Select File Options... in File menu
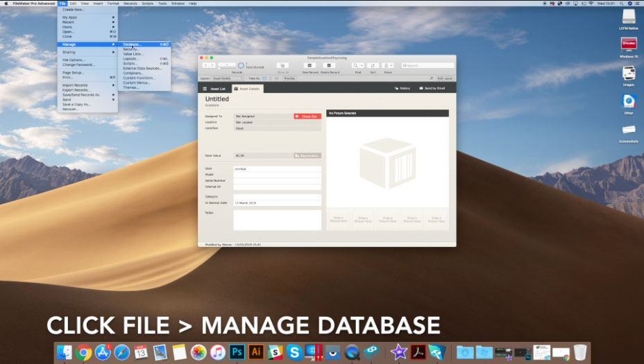 pyautogui.click(x=87, y=60)
